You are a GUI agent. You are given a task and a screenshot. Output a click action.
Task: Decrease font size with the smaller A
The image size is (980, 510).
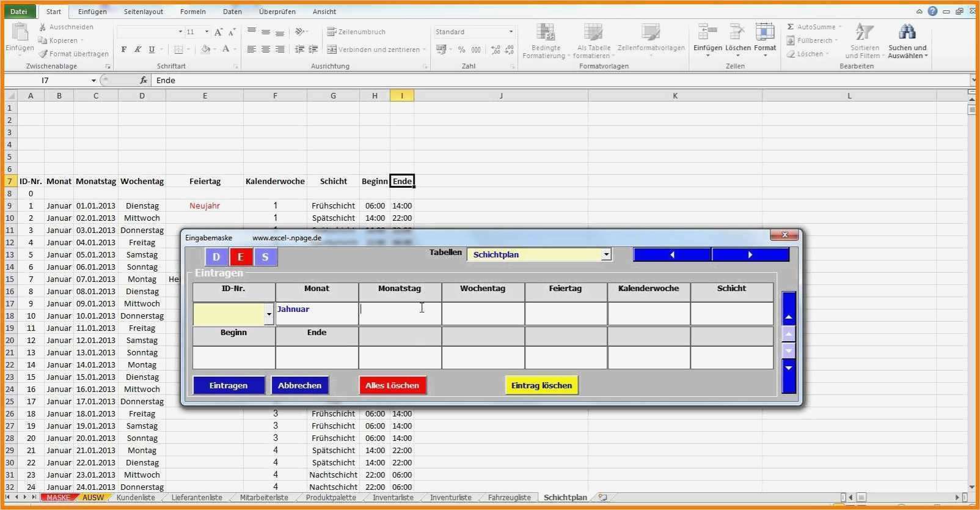pos(232,32)
